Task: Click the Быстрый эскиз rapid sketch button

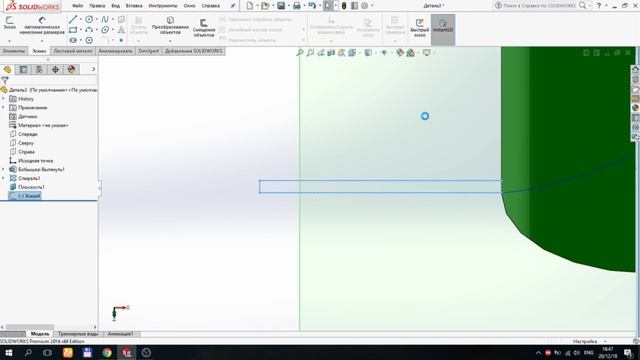Action: point(420,27)
